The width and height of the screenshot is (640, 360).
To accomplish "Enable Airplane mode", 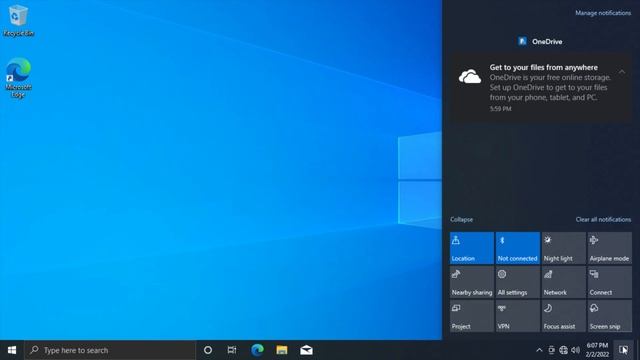I will (609, 248).
